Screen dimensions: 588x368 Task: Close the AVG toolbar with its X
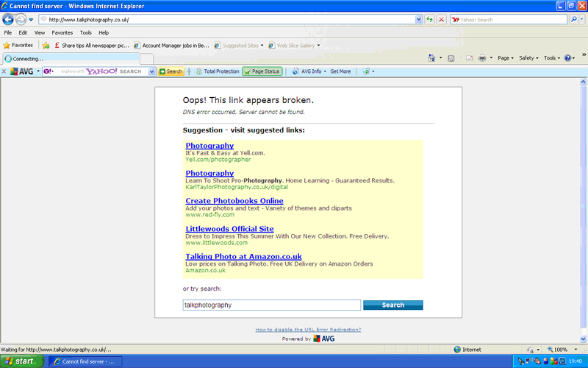tap(4, 71)
